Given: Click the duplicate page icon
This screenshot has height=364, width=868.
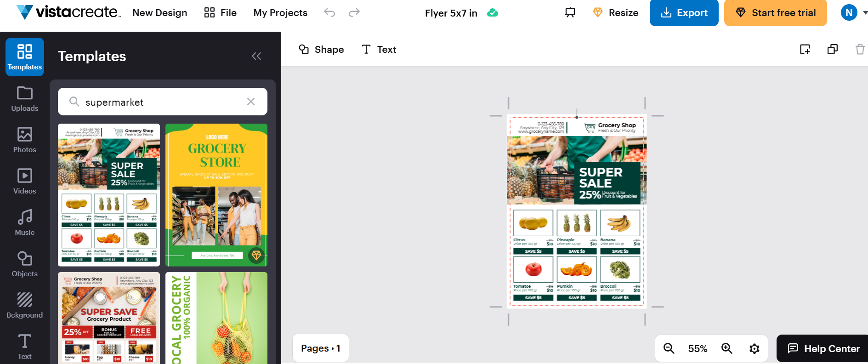Looking at the screenshot, I should tap(832, 49).
